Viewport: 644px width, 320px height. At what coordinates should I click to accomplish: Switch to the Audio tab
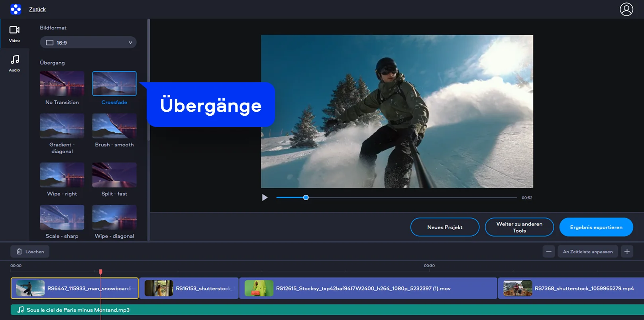point(14,63)
